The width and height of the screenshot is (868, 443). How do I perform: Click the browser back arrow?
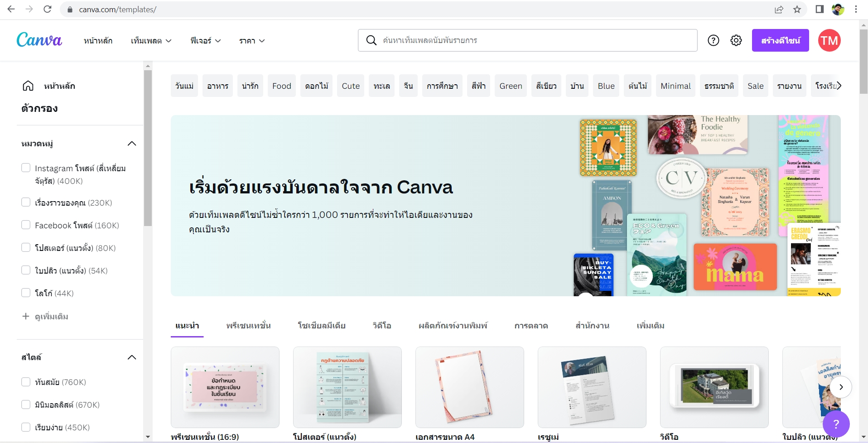pos(11,9)
